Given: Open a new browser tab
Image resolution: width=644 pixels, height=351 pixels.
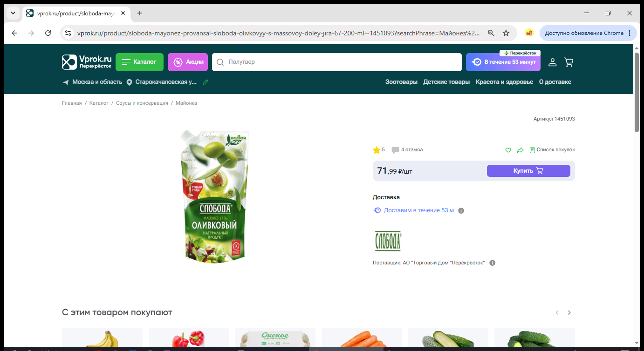Looking at the screenshot, I should click(x=140, y=13).
